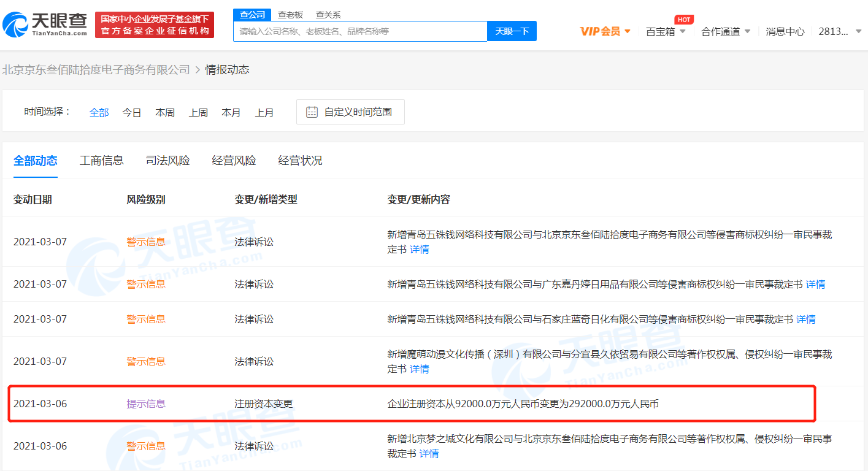
Task: Open 详情 for 北京京东叁佰陆拾度 trademark lawsuit
Action: pos(420,249)
